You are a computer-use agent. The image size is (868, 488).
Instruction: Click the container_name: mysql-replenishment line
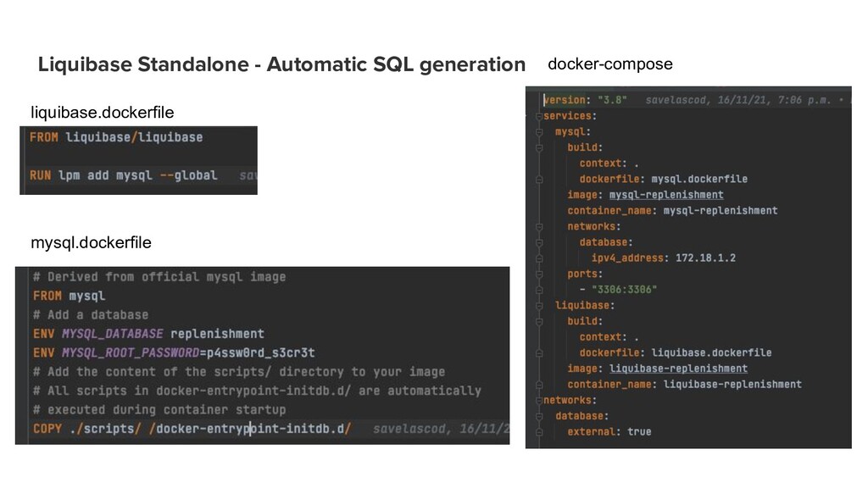click(x=672, y=211)
